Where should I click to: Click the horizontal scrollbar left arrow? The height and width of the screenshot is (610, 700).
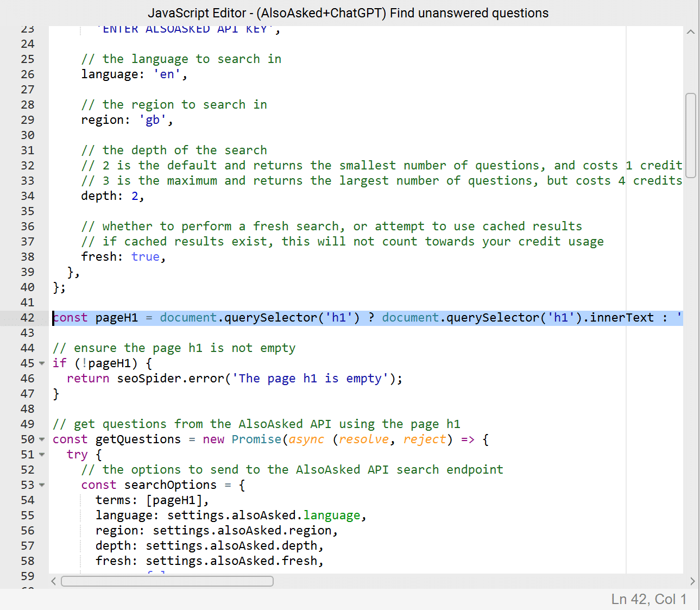(x=53, y=581)
